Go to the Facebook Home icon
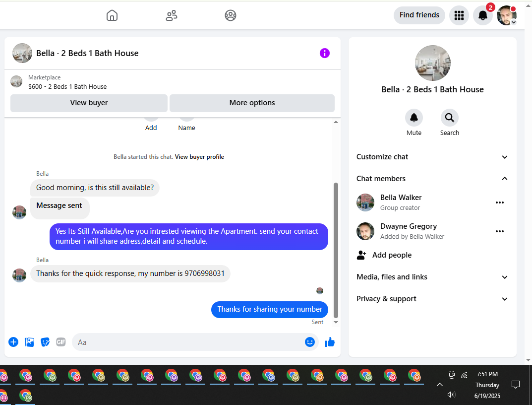The width and height of the screenshot is (532, 405). 112,15
